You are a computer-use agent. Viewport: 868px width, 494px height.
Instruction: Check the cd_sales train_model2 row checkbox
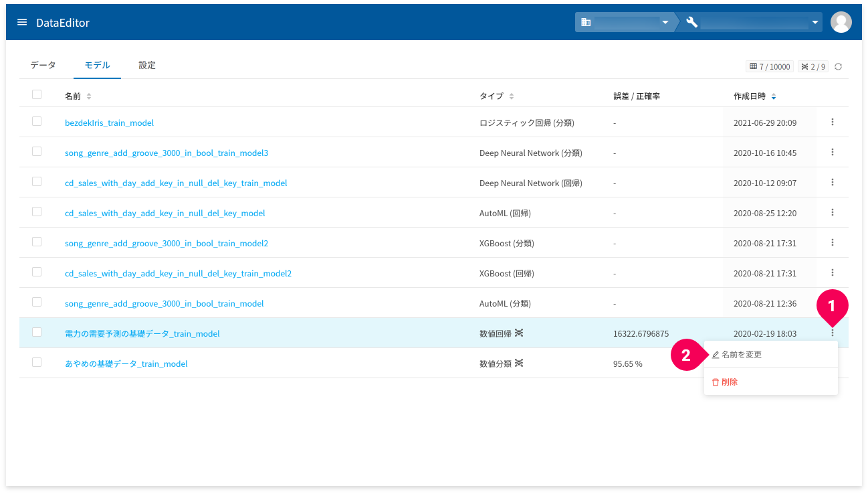point(37,272)
